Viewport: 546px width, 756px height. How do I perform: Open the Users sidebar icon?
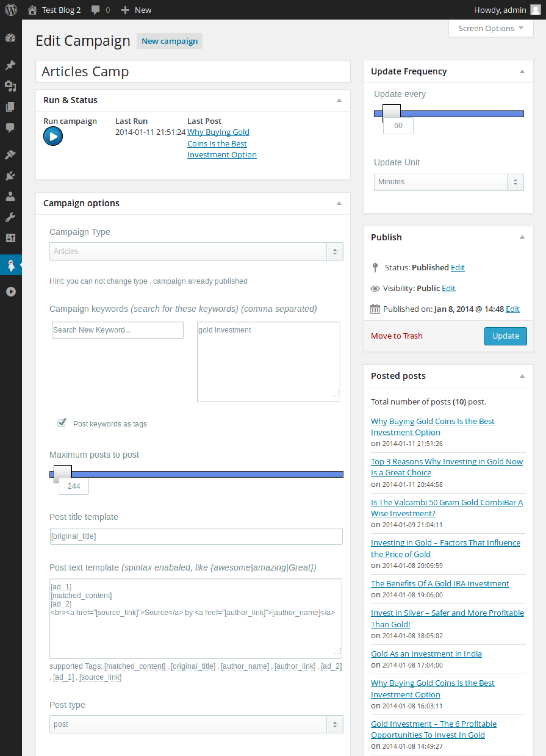tap(11, 196)
